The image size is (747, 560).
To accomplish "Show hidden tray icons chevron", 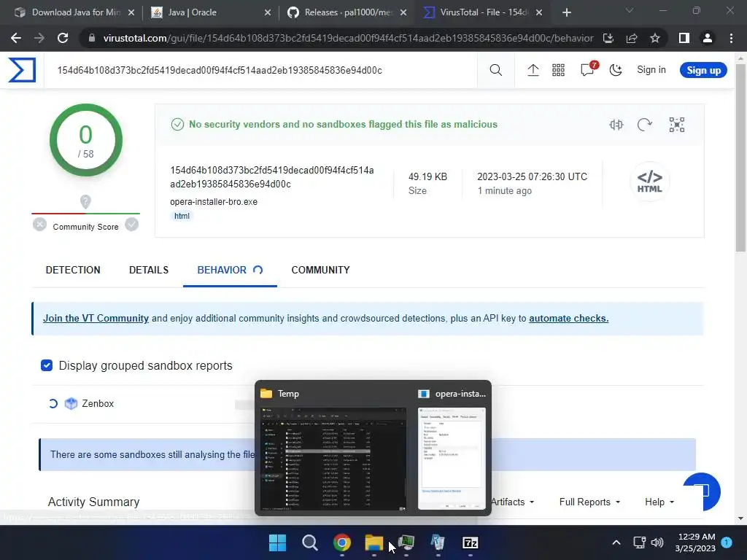I will 616,542.
